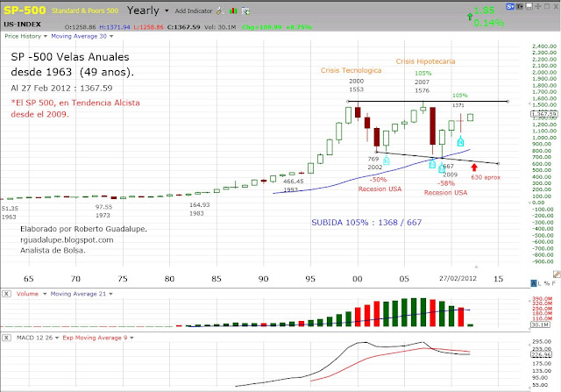Close the MACD pane with X box
The image size is (561, 392).
tap(6, 338)
